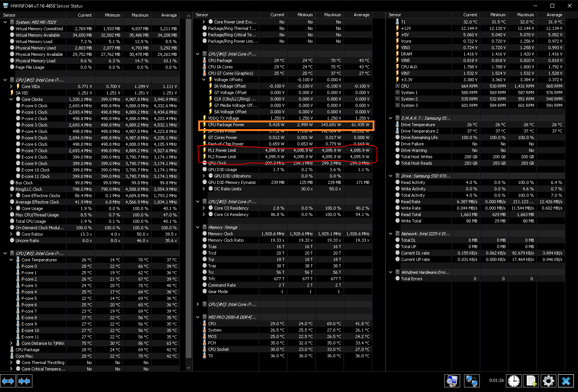The height and width of the screenshot is (392, 578).
Task: Select the GPU D3D Memory Dynamic row
Action: pos(286,182)
